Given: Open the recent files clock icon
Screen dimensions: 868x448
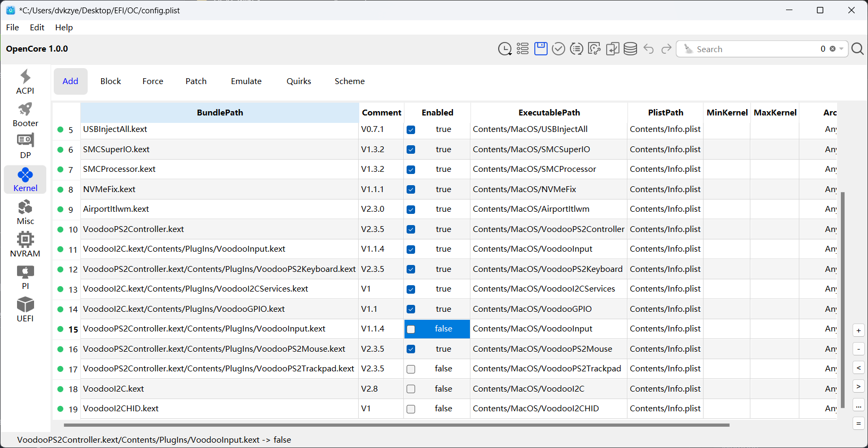Looking at the screenshot, I should (x=505, y=49).
